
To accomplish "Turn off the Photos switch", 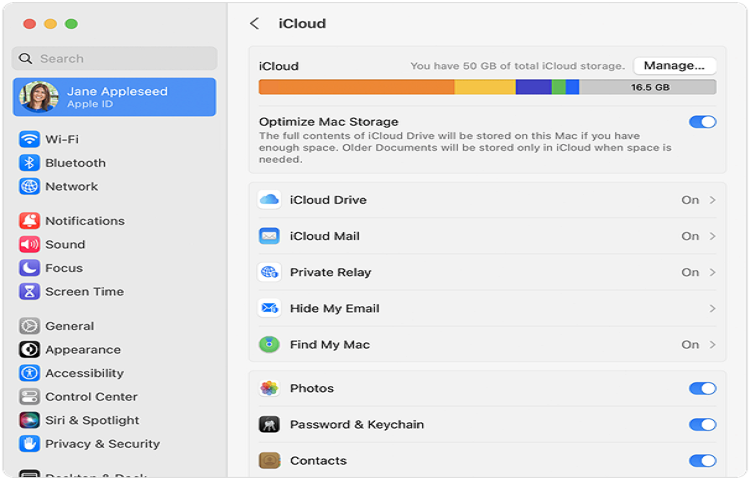I will point(702,388).
